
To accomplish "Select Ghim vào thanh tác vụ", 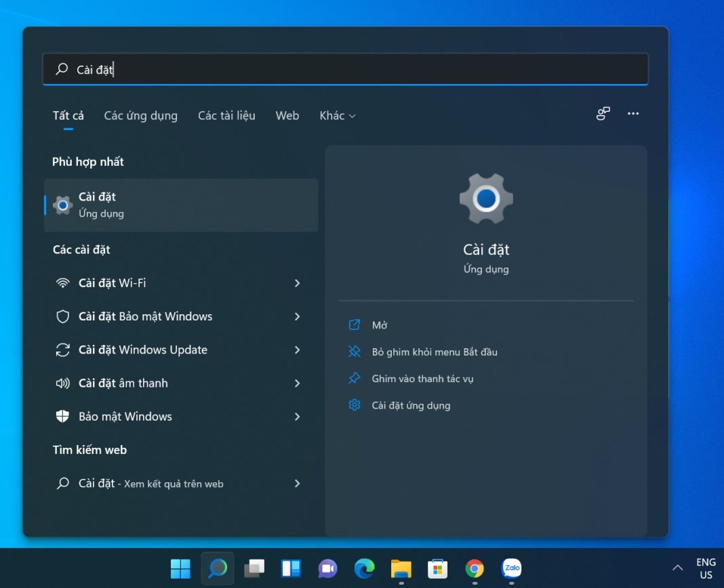I will (422, 379).
